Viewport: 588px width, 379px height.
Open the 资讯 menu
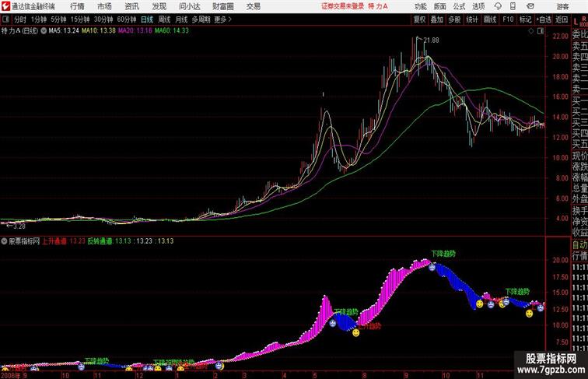[x=131, y=6]
